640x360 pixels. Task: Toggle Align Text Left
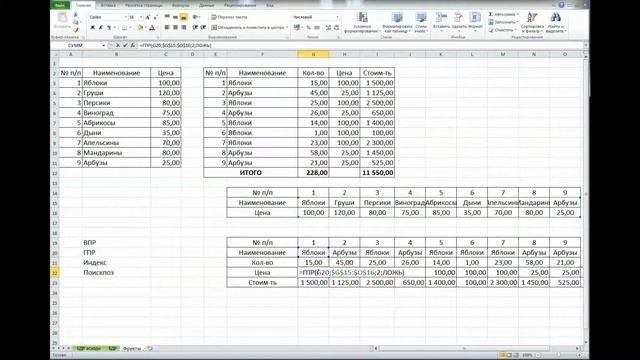click(167, 27)
